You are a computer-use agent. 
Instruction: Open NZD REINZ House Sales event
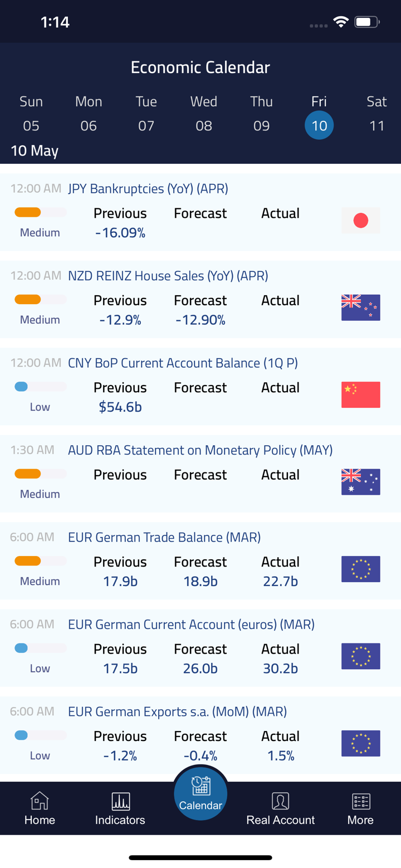click(168, 276)
